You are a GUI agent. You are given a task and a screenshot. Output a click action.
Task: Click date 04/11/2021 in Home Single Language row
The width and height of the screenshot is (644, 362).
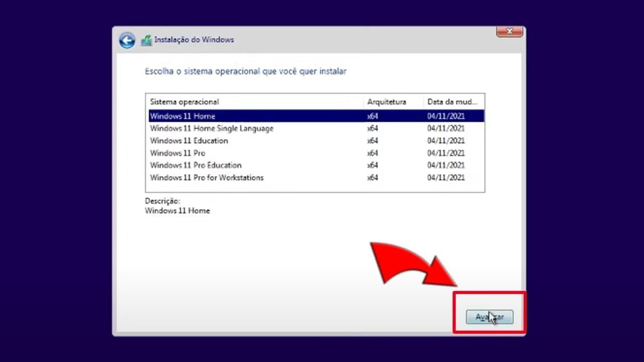tap(446, 129)
